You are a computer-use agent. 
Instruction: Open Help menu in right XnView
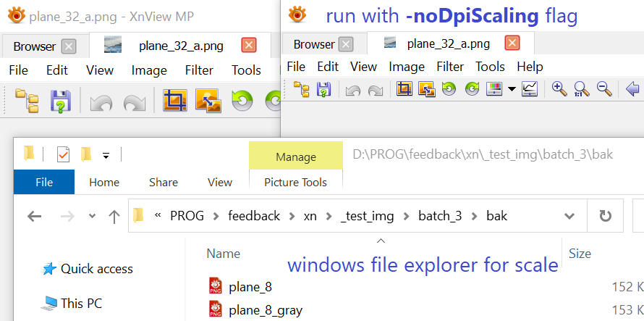(530, 66)
